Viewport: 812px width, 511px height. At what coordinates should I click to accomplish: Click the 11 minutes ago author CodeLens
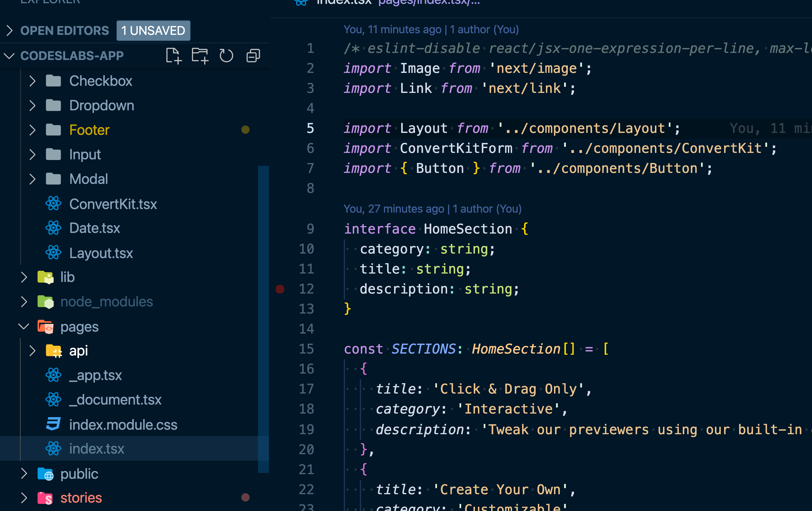click(x=431, y=30)
